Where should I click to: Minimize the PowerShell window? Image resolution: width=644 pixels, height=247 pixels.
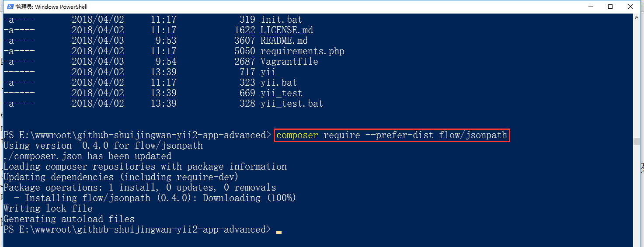click(589, 7)
